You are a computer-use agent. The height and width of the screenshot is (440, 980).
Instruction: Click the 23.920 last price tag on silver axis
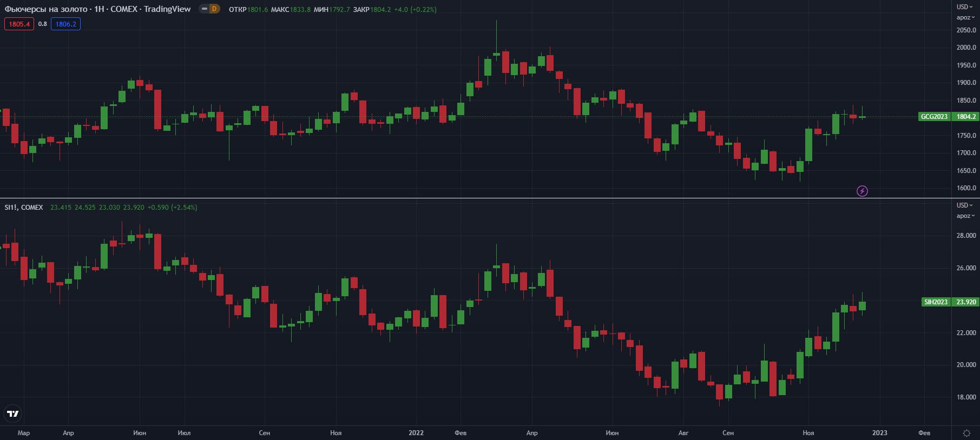[x=966, y=302]
